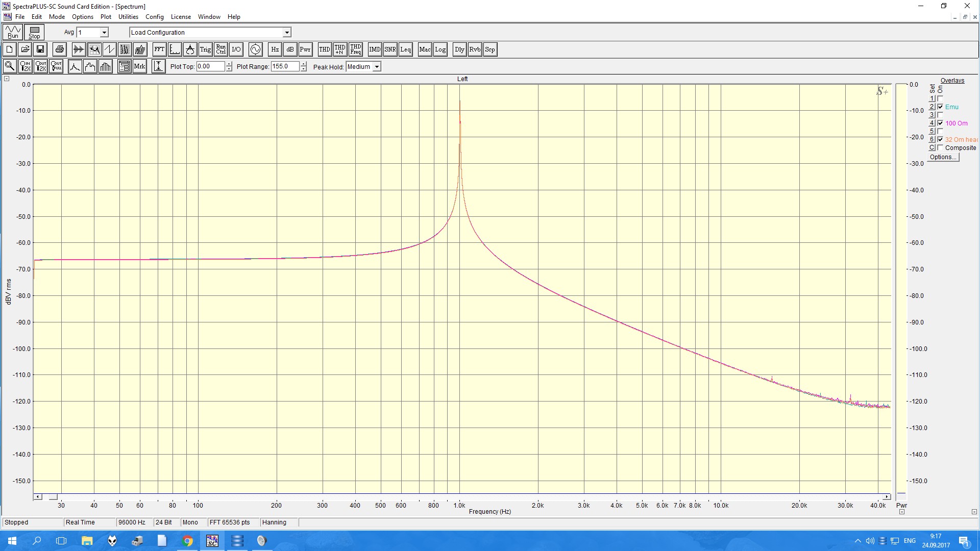
Task: Click the Mrk markers icon
Action: coord(139,66)
